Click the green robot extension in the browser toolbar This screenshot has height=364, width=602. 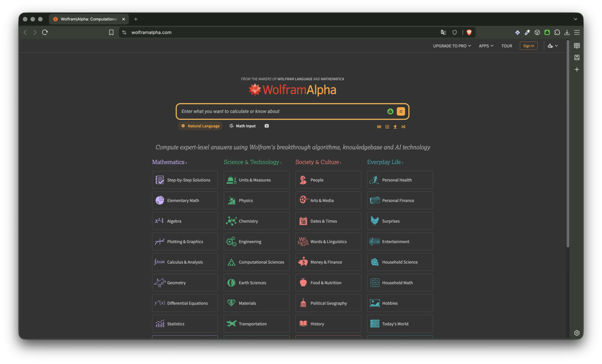click(547, 32)
